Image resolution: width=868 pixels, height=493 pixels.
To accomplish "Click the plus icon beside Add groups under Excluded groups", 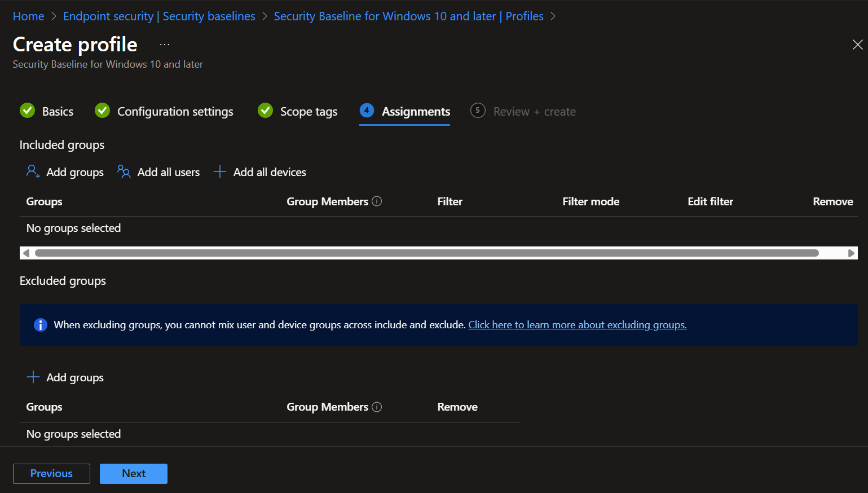I will [x=33, y=377].
